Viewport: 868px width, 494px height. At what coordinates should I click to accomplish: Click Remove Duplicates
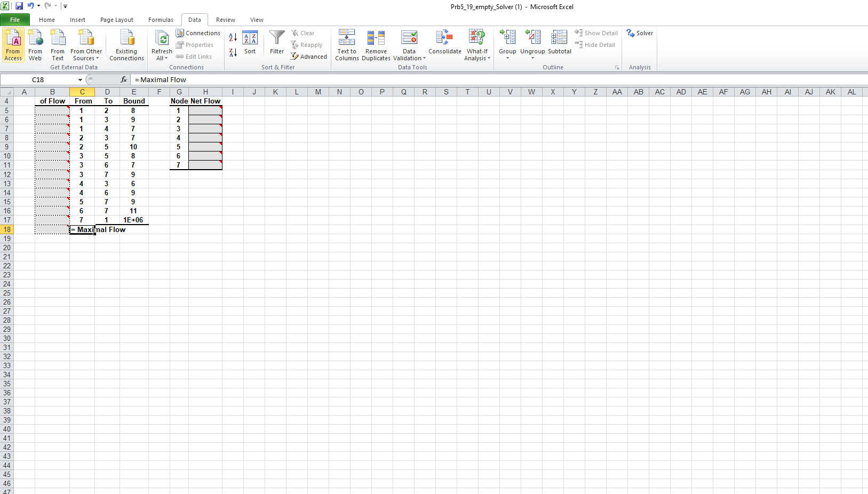[x=376, y=45]
